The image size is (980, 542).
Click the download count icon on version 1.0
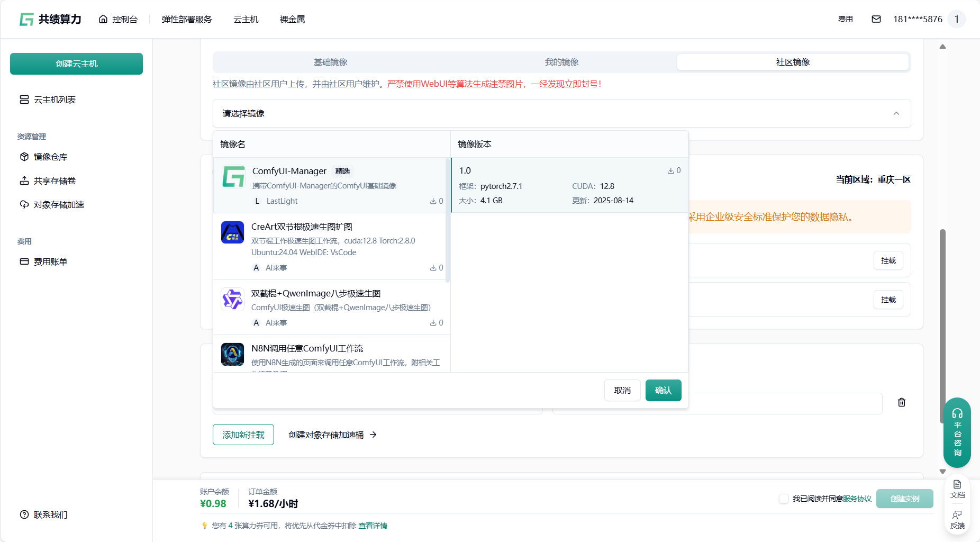coord(670,170)
